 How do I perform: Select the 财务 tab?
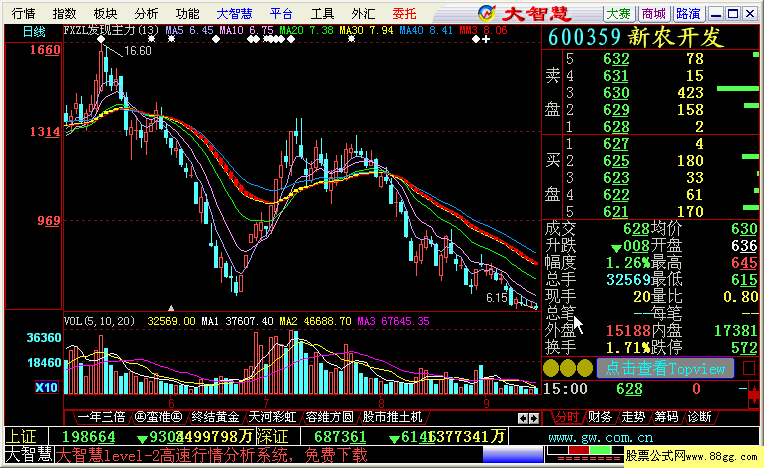600,417
